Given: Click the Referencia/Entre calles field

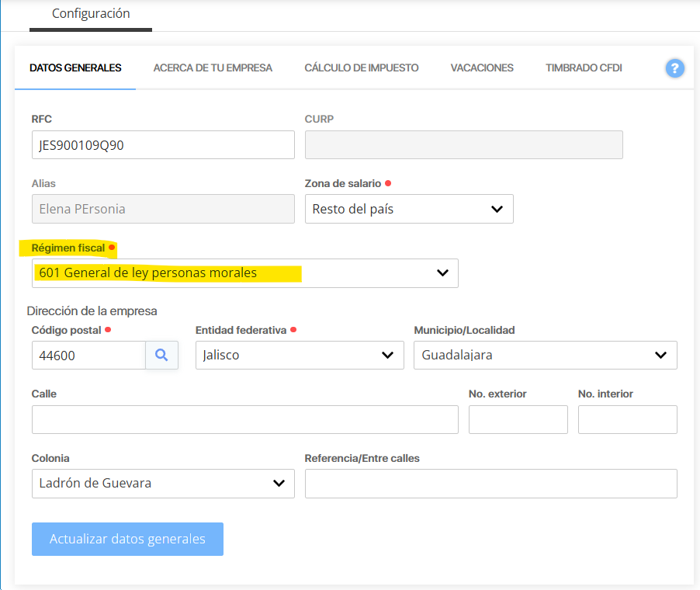Looking at the screenshot, I should tap(490, 483).
